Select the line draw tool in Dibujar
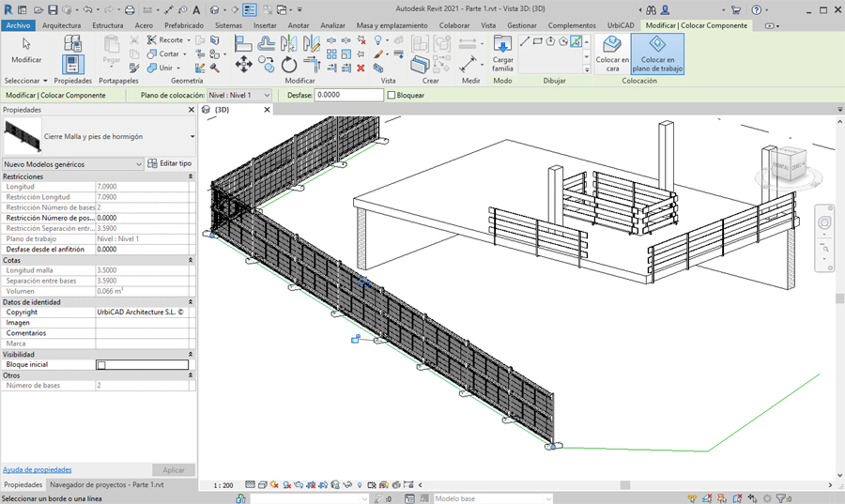This screenshot has height=504, width=845. 525,41
